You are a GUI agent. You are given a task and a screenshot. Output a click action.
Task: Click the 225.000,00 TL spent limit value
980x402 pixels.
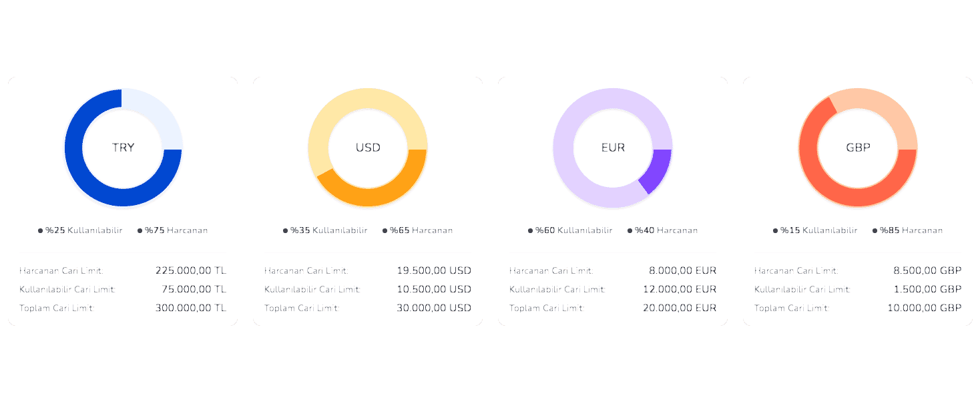191,270
